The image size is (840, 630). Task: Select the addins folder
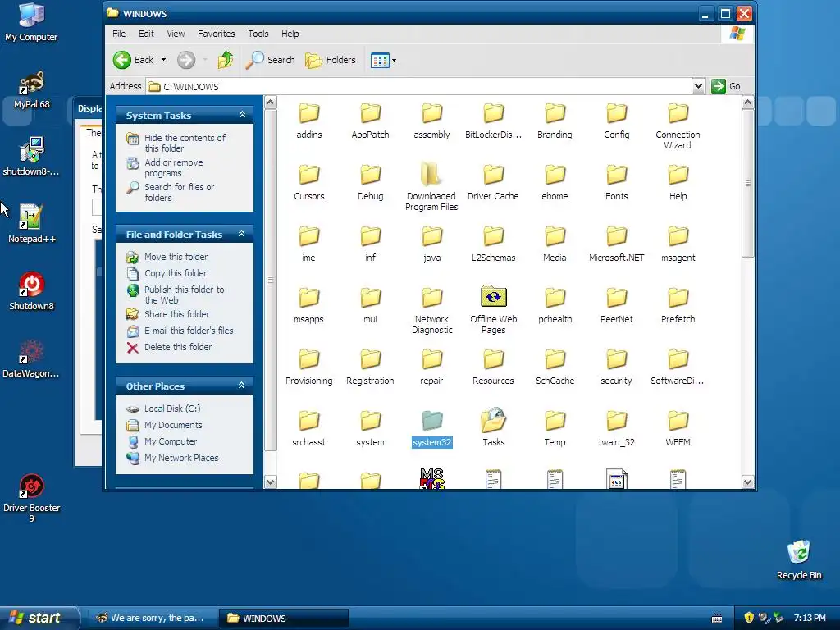point(309,121)
